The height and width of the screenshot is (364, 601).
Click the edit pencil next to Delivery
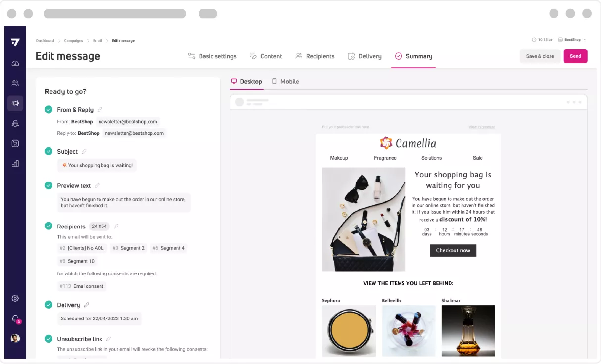point(87,305)
